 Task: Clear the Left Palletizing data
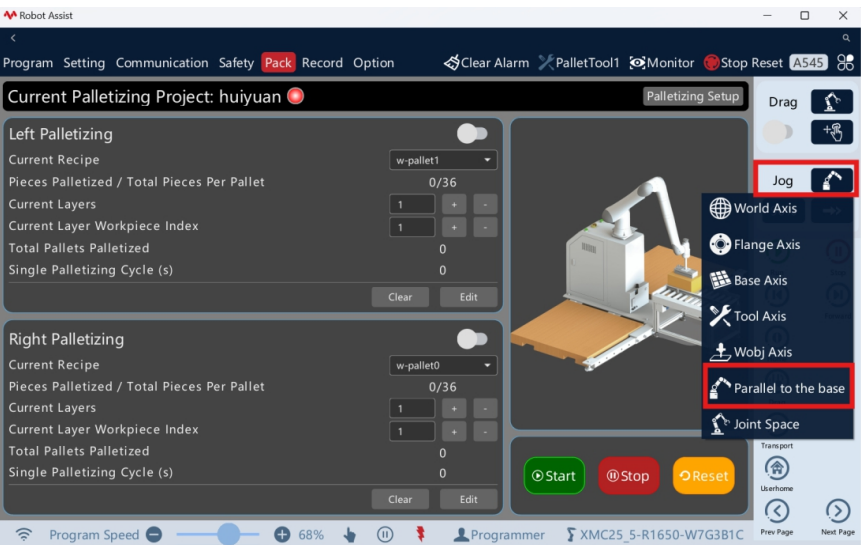pyautogui.click(x=400, y=297)
